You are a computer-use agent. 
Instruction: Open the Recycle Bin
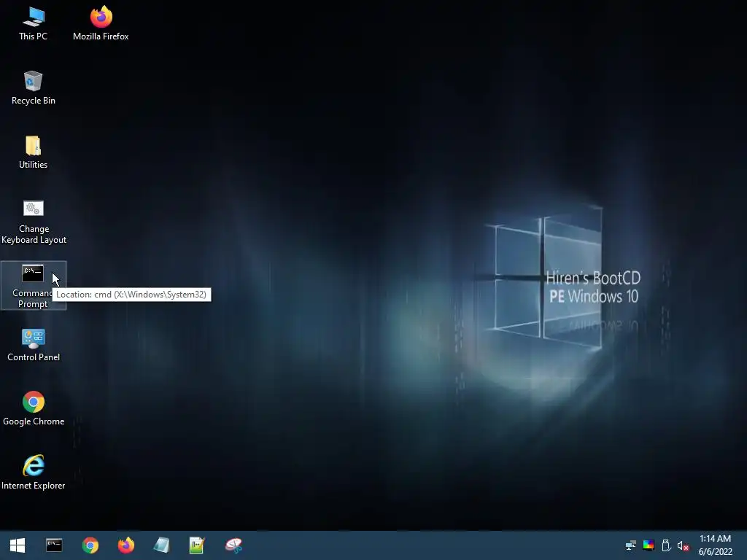pyautogui.click(x=33, y=88)
